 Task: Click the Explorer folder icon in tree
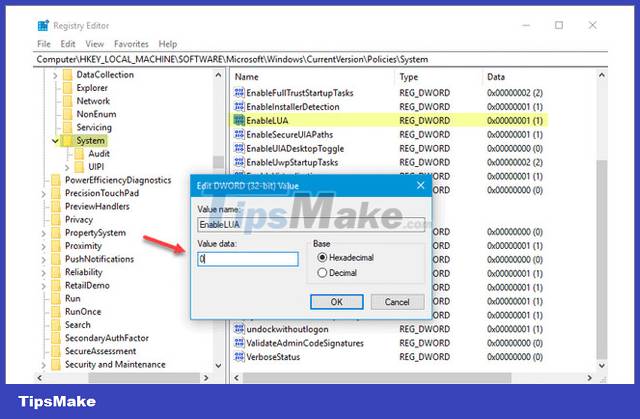pos(68,88)
